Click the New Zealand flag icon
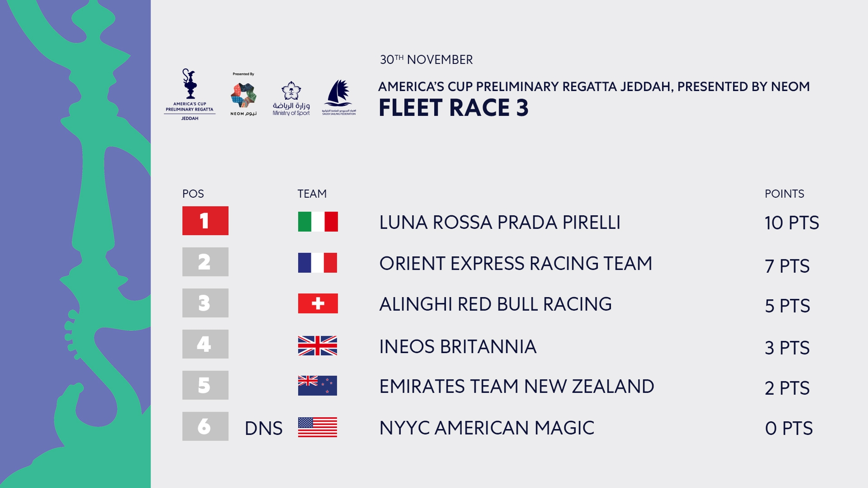The image size is (868, 488). (x=318, y=386)
